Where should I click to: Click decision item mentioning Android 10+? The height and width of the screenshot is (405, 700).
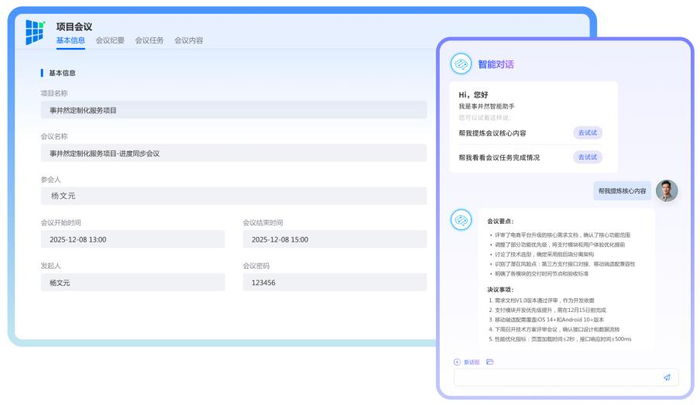pos(546,320)
